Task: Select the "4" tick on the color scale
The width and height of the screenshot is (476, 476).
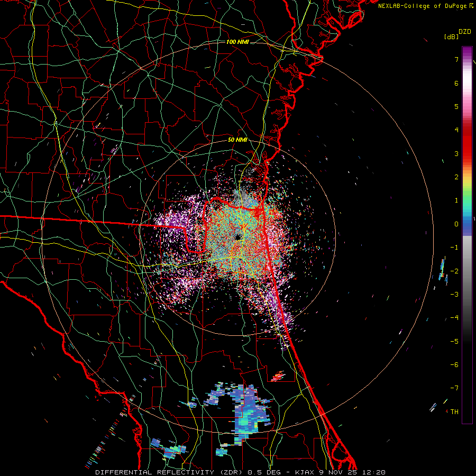Action: [x=456, y=130]
